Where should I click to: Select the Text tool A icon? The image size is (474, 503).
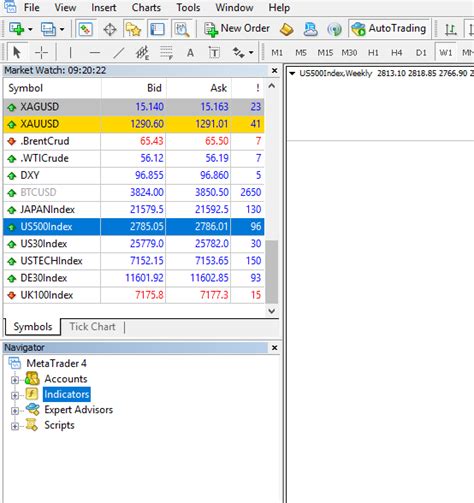pos(190,53)
